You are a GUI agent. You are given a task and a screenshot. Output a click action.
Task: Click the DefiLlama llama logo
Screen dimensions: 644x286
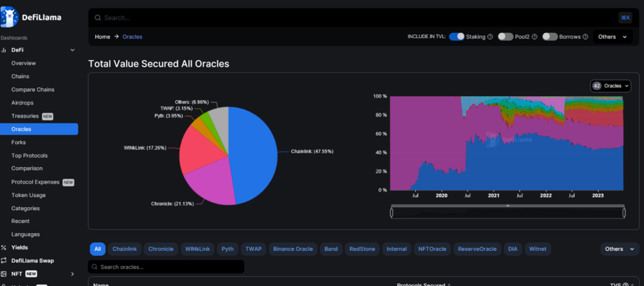pos(9,17)
